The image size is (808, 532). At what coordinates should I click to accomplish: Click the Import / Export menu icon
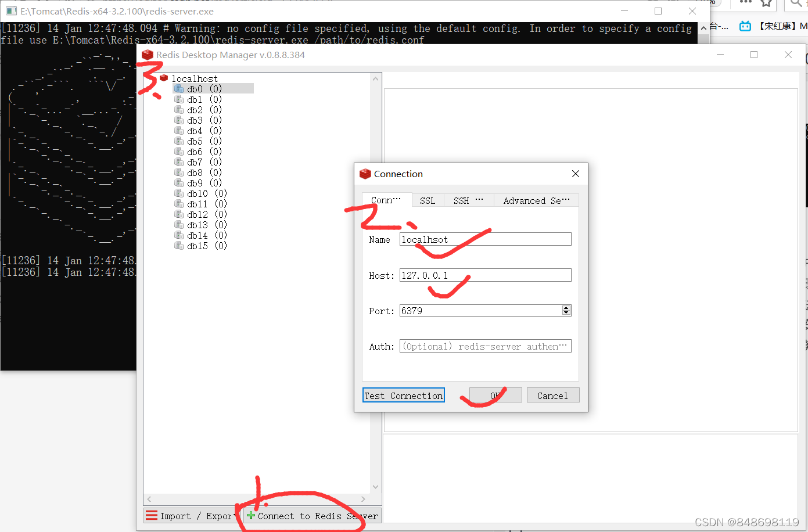152,516
